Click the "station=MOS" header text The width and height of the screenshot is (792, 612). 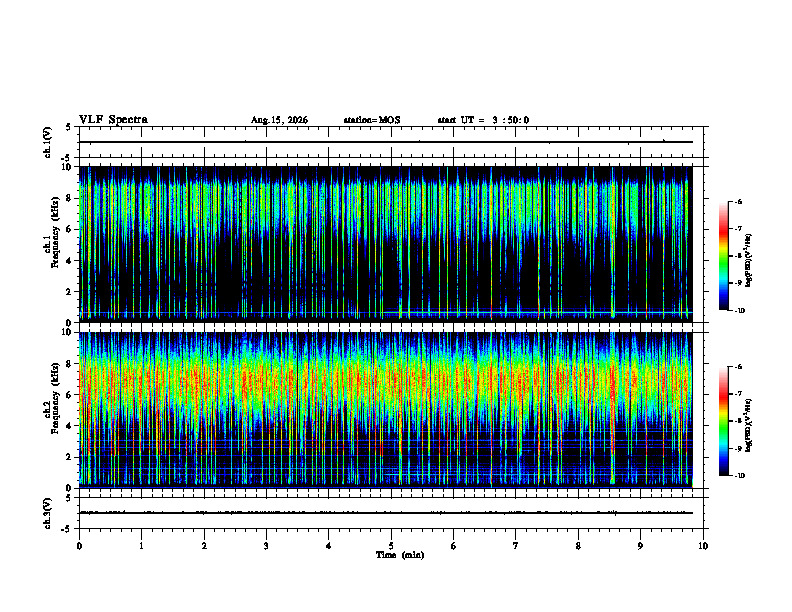(372, 120)
